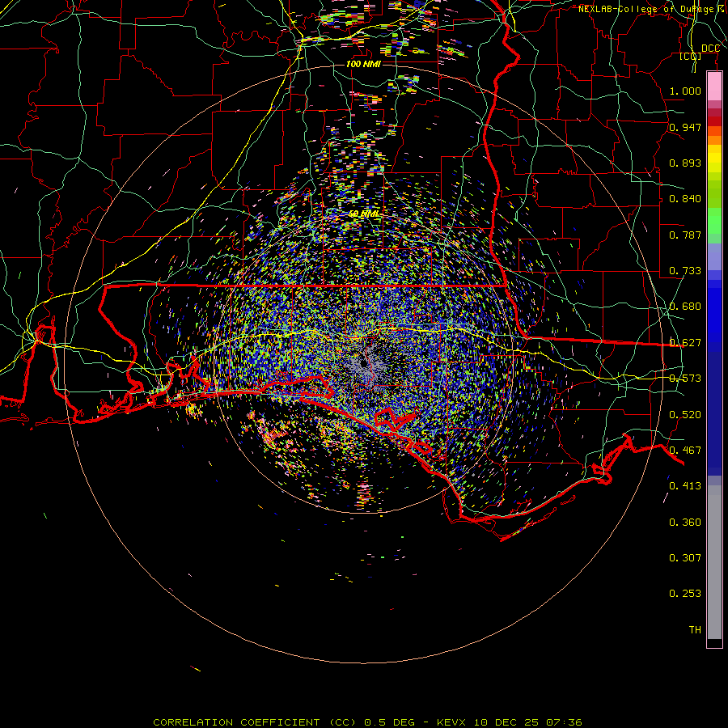Click the 0.893 value on color scale

tap(685, 163)
